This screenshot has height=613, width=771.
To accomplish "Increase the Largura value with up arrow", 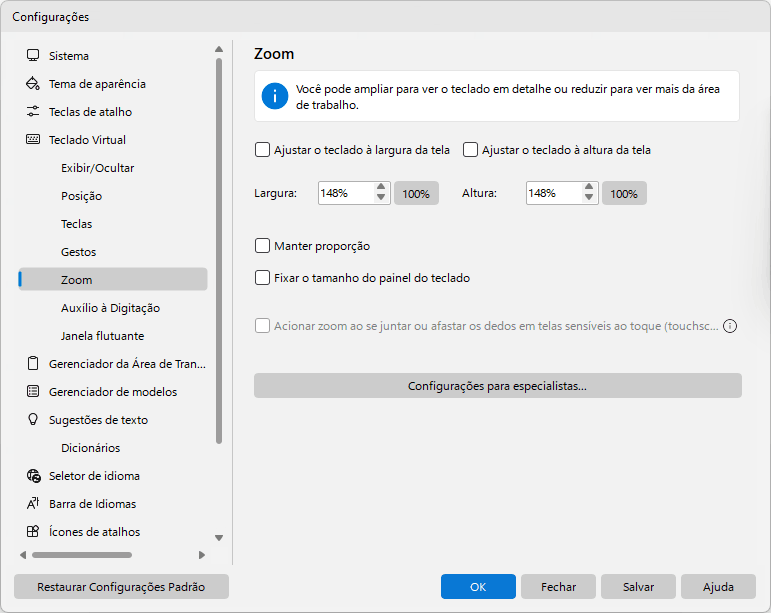I will [381, 187].
